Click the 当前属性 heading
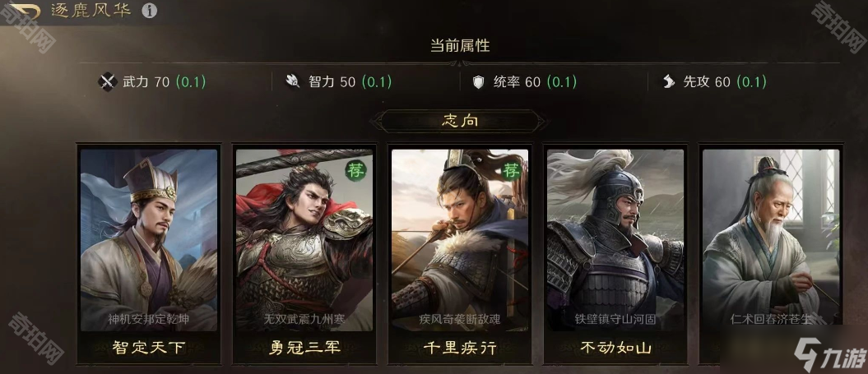This screenshot has width=868, height=374. click(x=460, y=45)
